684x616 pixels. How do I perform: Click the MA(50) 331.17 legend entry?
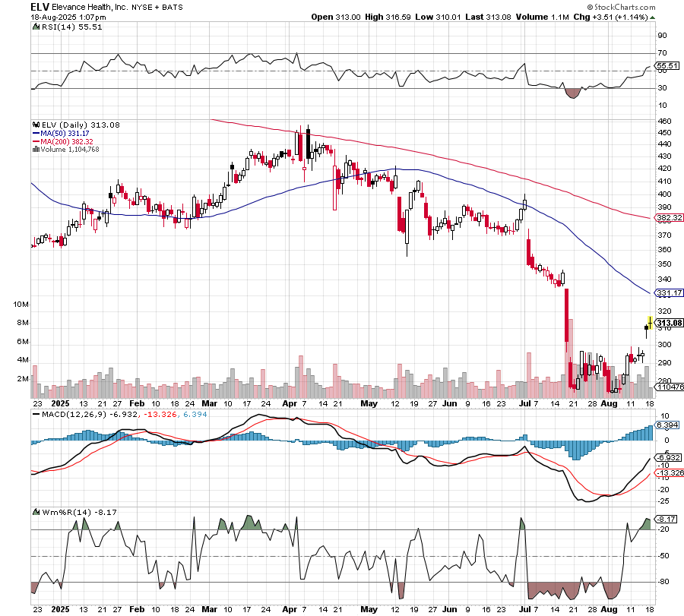click(x=61, y=134)
